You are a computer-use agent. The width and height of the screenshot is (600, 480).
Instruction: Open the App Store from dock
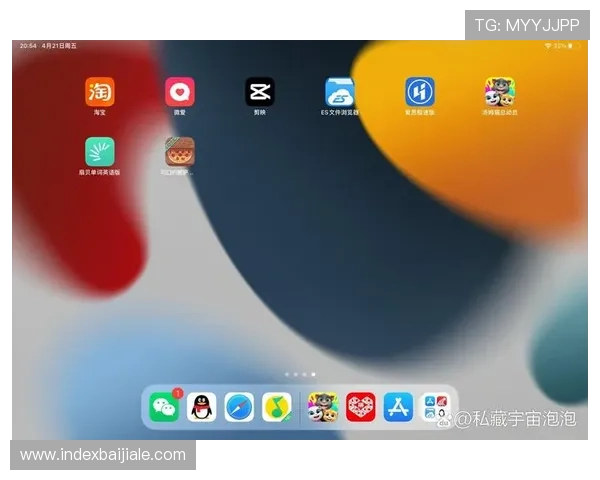tap(398, 407)
